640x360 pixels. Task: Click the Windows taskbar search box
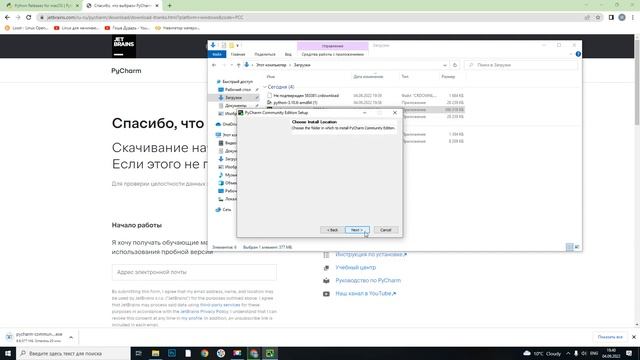coord(73,353)
